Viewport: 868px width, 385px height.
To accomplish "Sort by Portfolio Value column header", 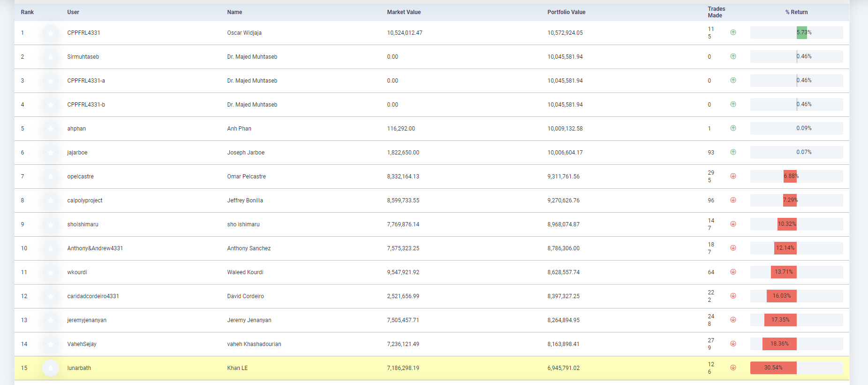I will (x=566, y=12).
